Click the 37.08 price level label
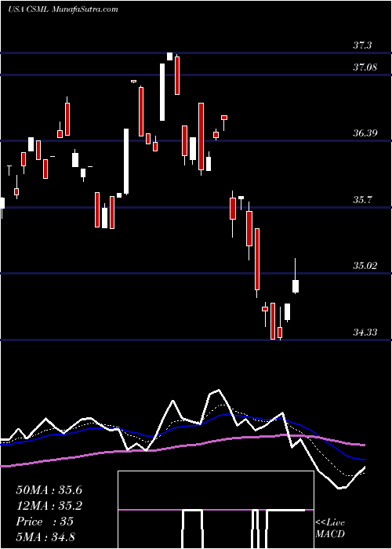 (x=365, y=67)
